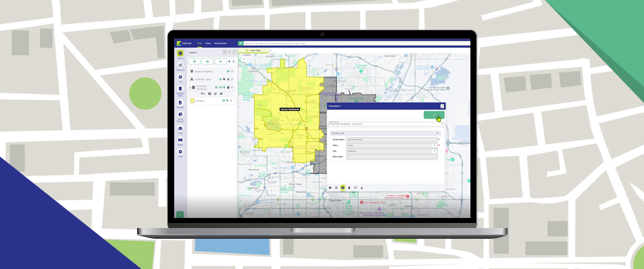Open the Jobs sidebar section
Screen dimensions: 644x269
[180, 154]
